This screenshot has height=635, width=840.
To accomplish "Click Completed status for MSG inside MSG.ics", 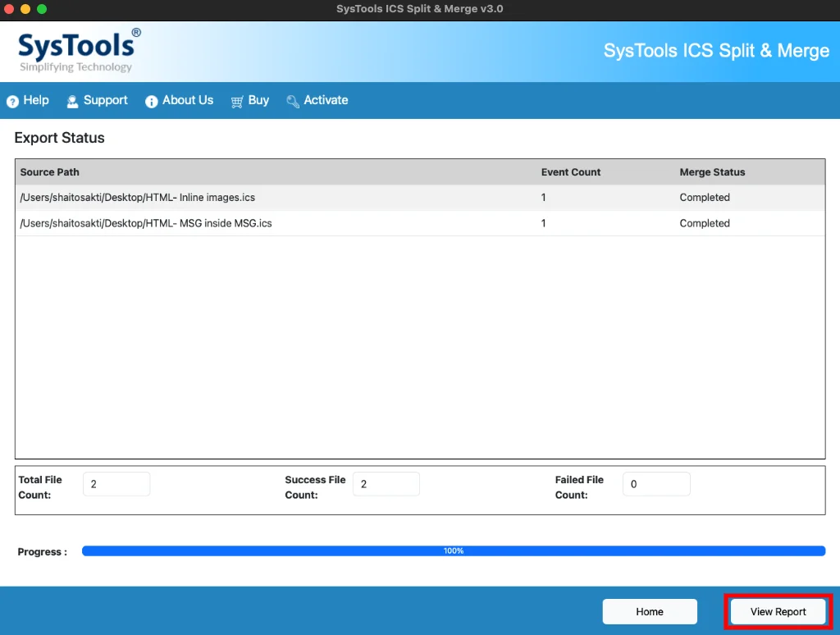I will (x=705, y=223).
